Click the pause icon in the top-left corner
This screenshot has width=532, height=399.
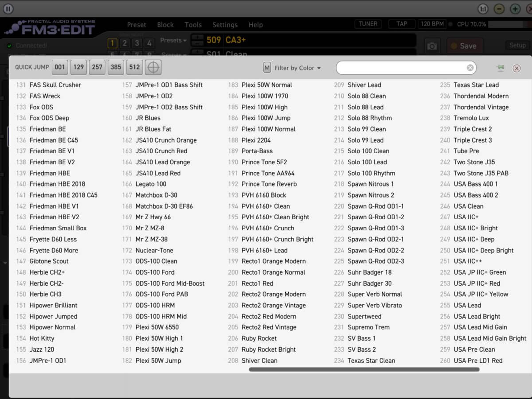click(x=8, y=9)
